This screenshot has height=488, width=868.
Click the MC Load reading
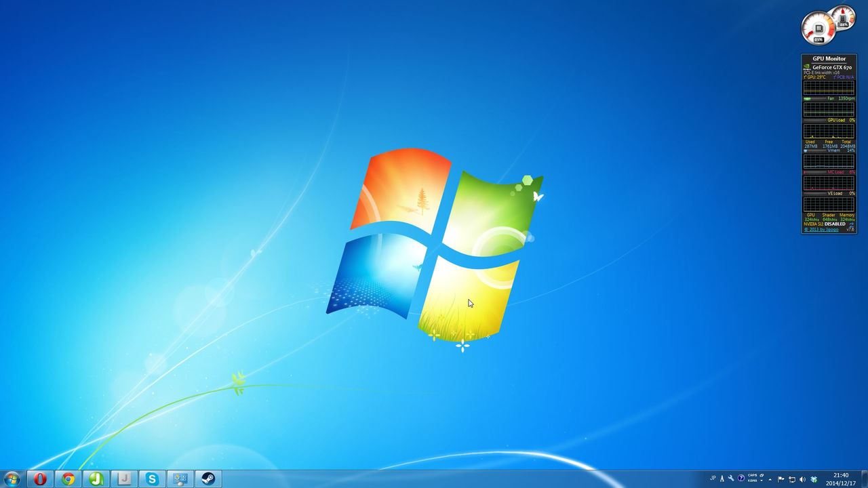841,172
